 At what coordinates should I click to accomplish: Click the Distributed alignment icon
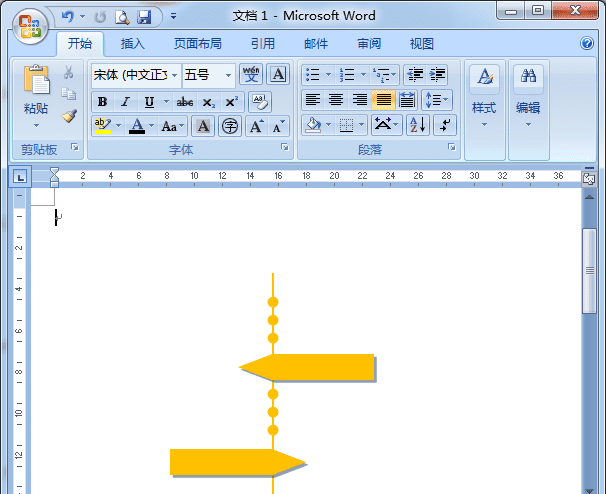(407, 100)
